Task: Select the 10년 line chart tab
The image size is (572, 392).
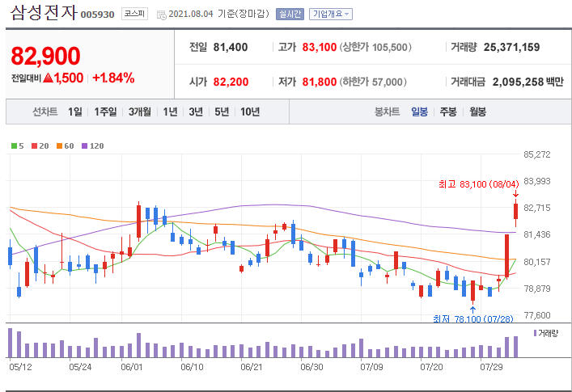Action: point(250,112)
